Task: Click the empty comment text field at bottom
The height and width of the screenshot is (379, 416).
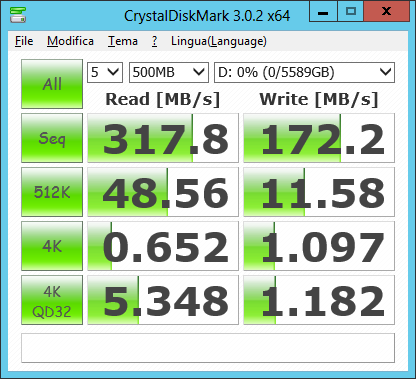Action: [208, 348]
